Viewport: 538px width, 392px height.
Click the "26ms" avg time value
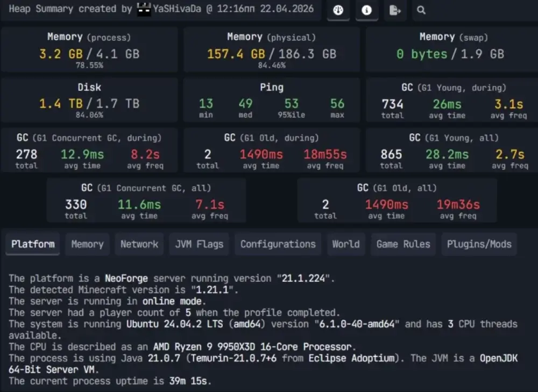click(x=447, y=104)
